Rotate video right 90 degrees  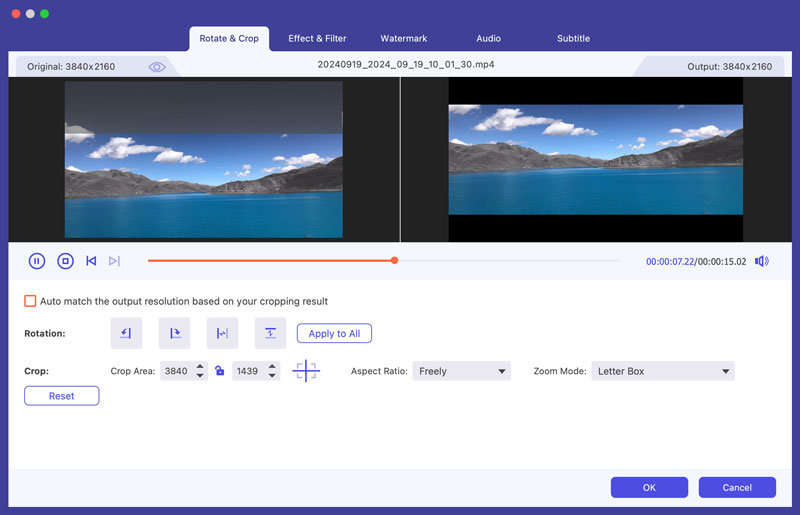(x=174, y=333)
